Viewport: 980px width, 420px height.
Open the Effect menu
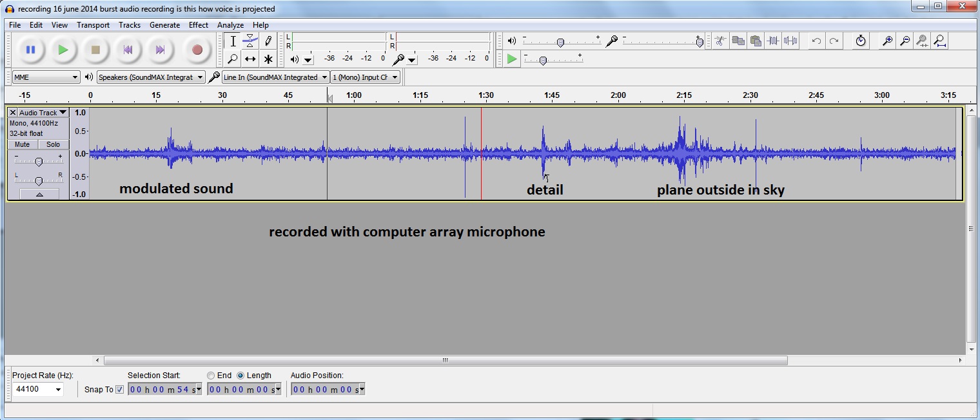[198, 25]
